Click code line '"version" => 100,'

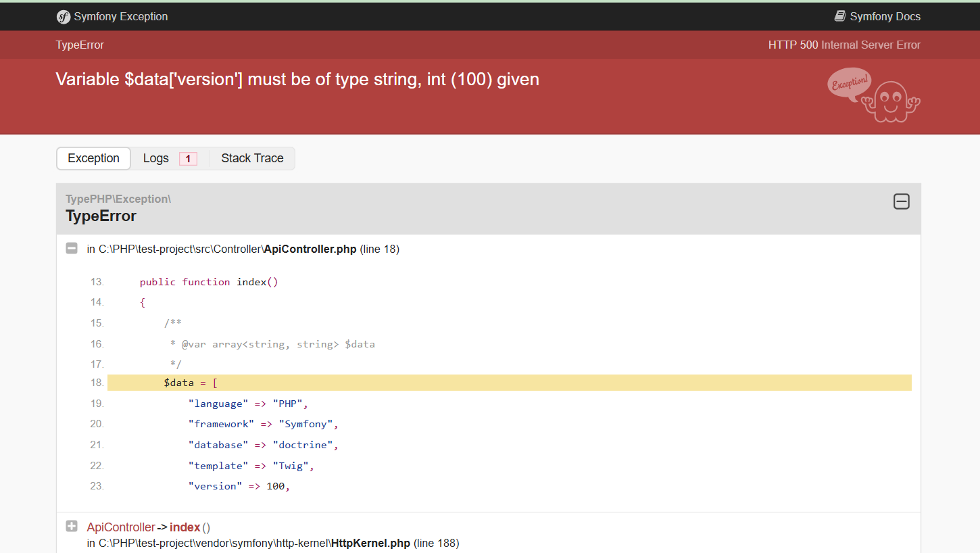coord(239,486)
